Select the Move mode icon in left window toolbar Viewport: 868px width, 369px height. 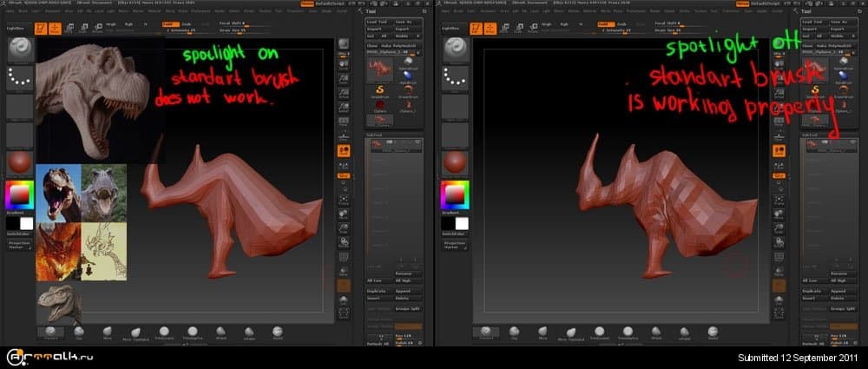point(69,29)
